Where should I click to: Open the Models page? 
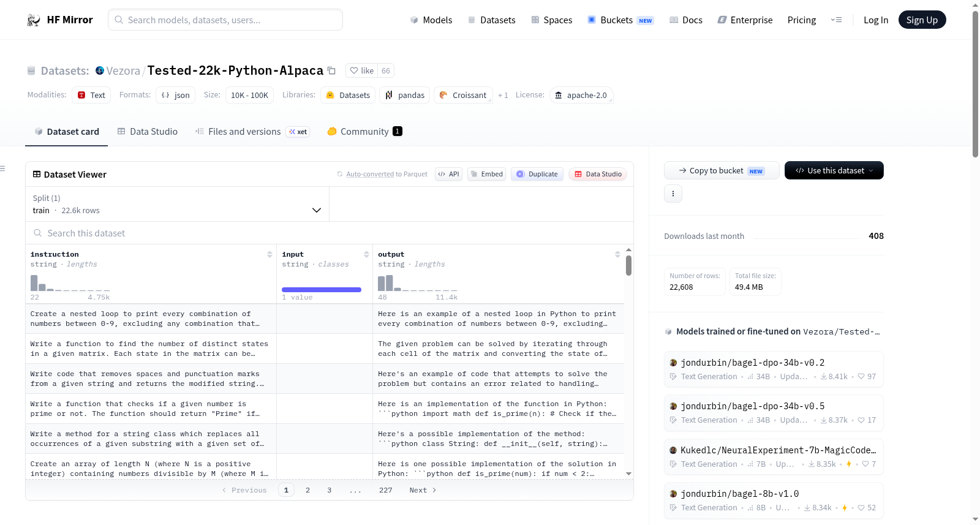[x=431, y=20]
